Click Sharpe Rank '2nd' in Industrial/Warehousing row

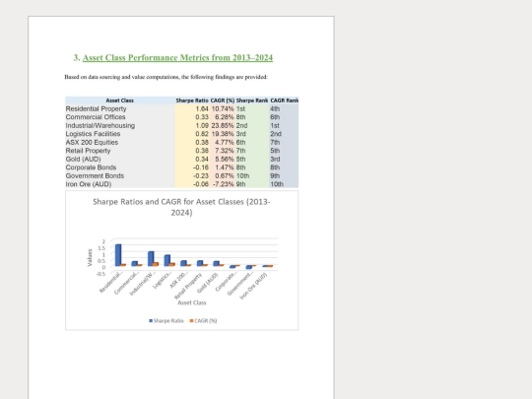[241, 125]
